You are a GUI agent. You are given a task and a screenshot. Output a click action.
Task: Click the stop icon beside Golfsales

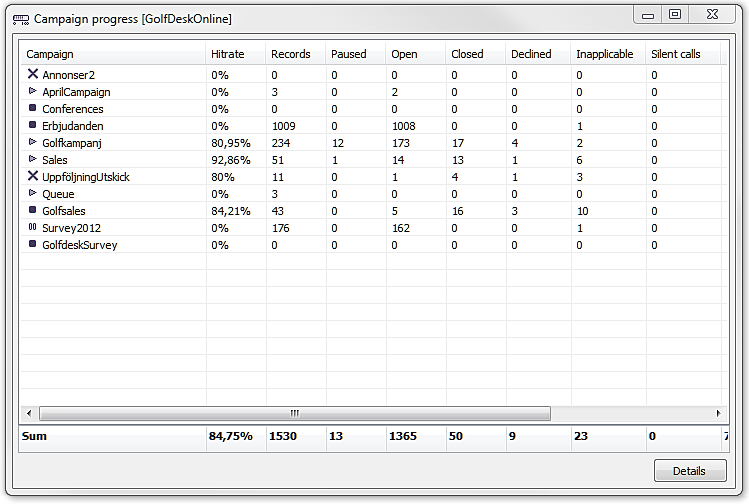click(32, 210)
